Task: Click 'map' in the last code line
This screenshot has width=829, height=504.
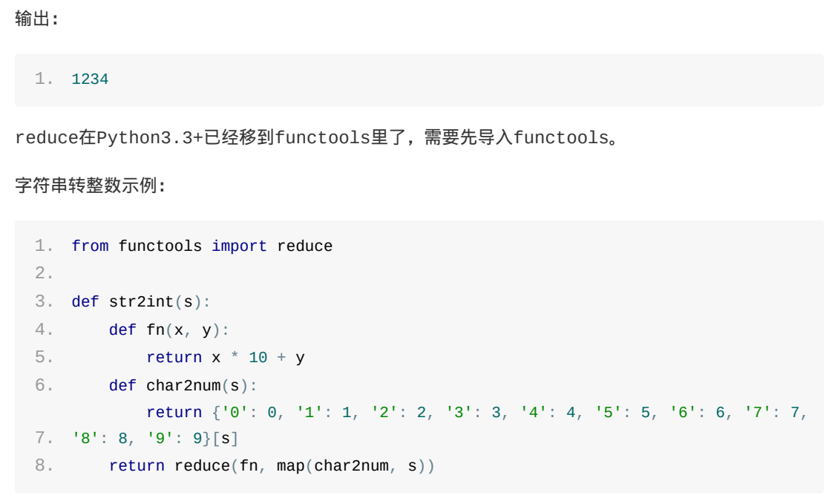Action: tap(290, 466)
